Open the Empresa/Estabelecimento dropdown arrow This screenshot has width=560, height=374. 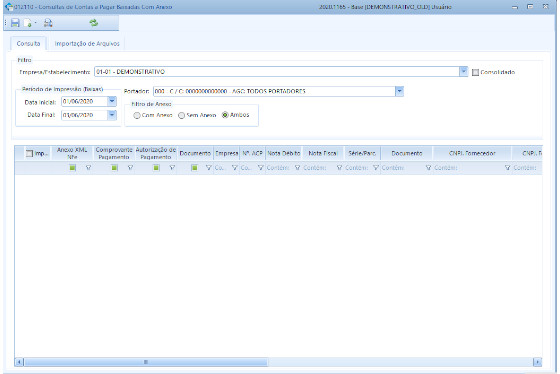(463, 71)
